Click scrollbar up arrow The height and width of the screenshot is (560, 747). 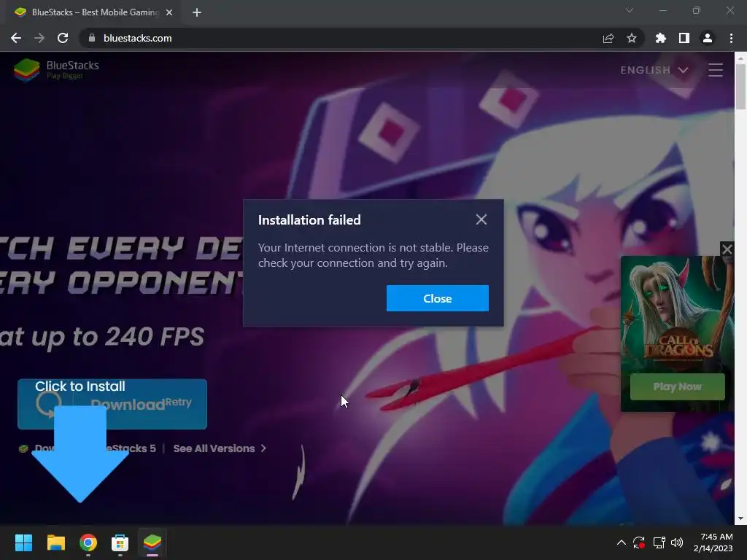pyautogui.click(x=741, y=58)
